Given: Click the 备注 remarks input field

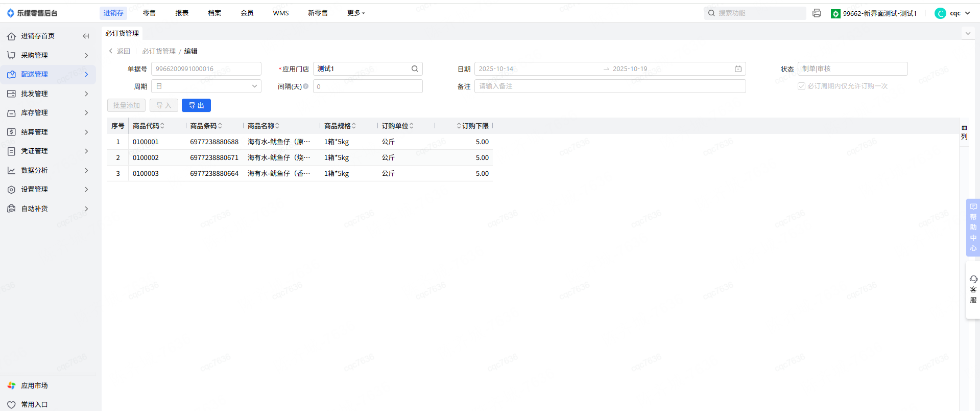Looking at the screenshot, I should (x=610, y=86).
